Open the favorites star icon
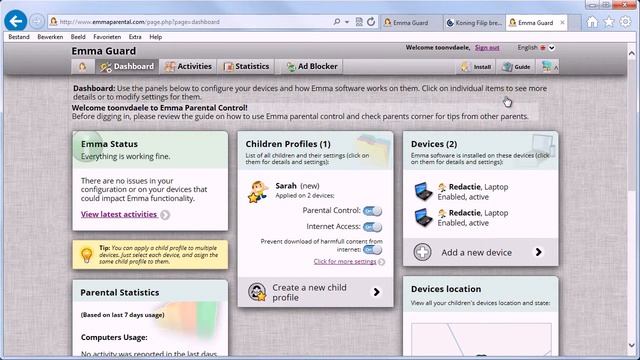The width and height of the screenshot is (640, 360). point(609,22)
